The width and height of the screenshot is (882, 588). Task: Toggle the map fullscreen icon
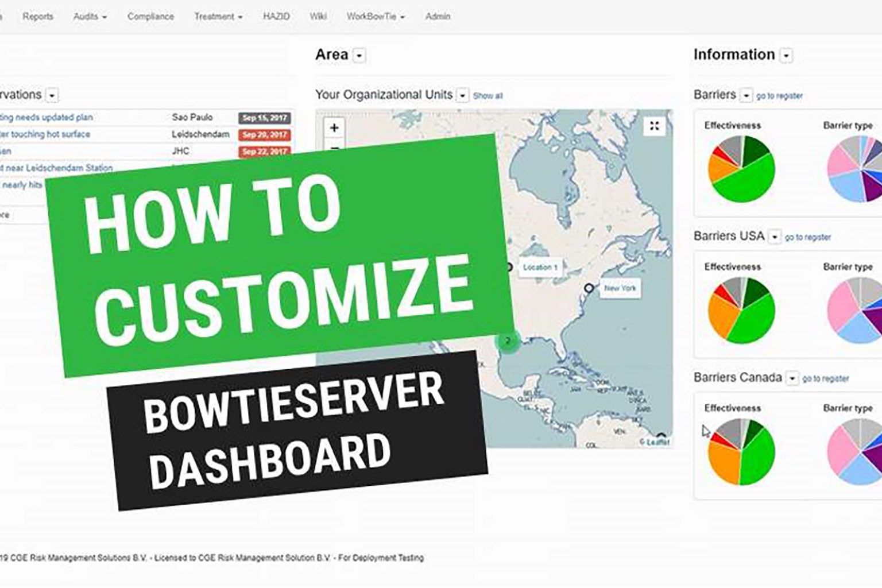(654, 126)
